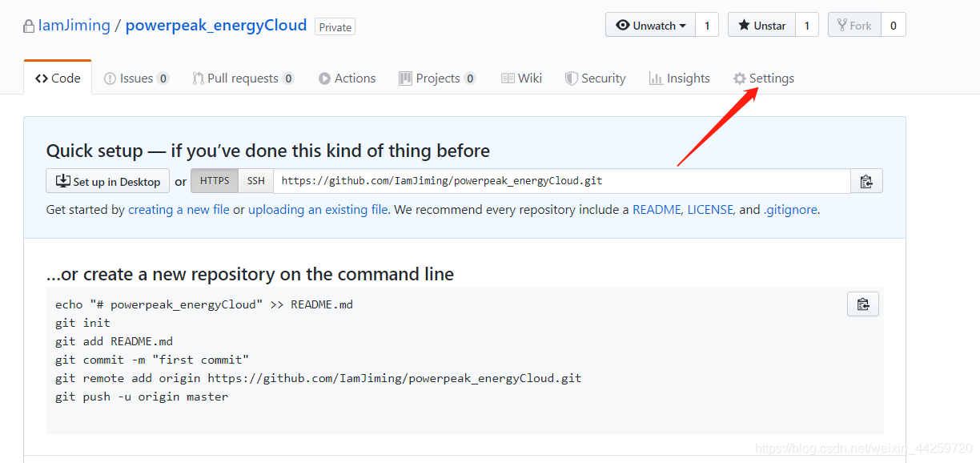
Task: Open the README link
Action: (657, 210)
